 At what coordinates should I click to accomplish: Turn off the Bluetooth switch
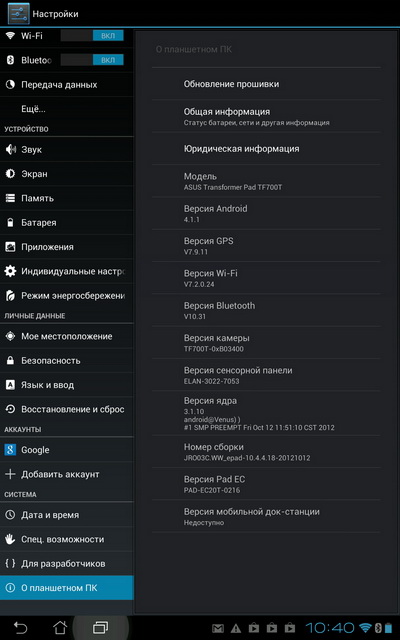(x=92, y=60)
